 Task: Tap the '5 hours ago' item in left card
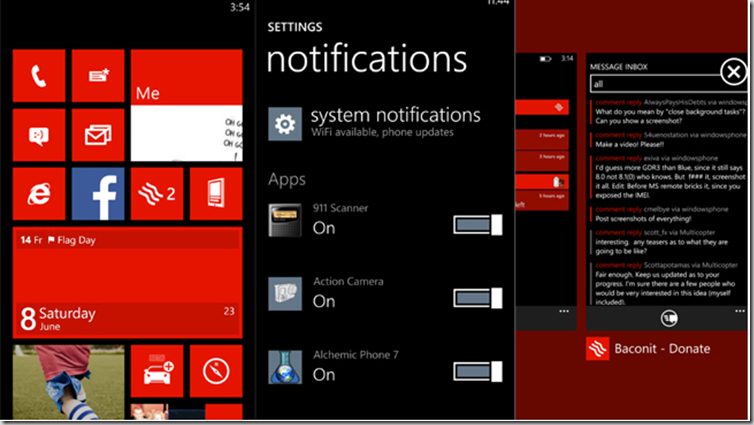point(542,200)
